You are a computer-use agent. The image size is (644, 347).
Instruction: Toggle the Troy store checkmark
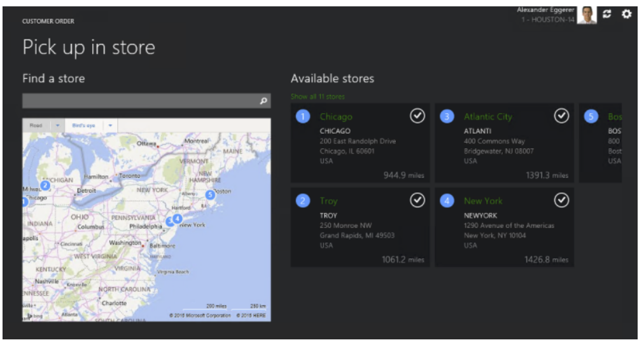pyautogui.click(x=417, y=201)
